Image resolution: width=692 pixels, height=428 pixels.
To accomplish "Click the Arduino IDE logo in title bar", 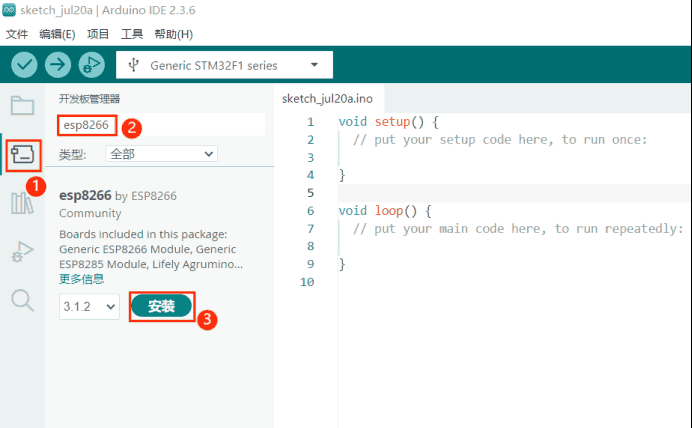I will pyautogui.click(x=9, y=11).
